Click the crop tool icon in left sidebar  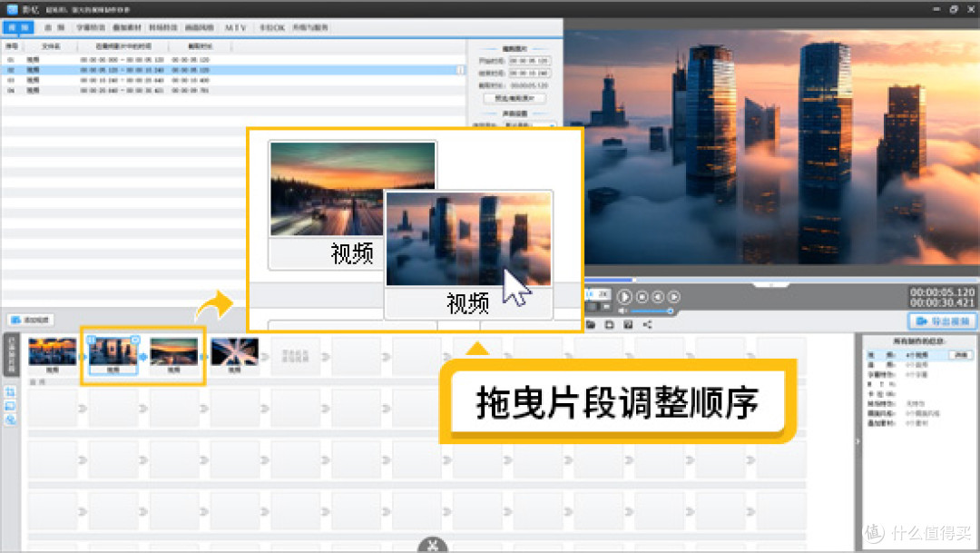(11, 392)
